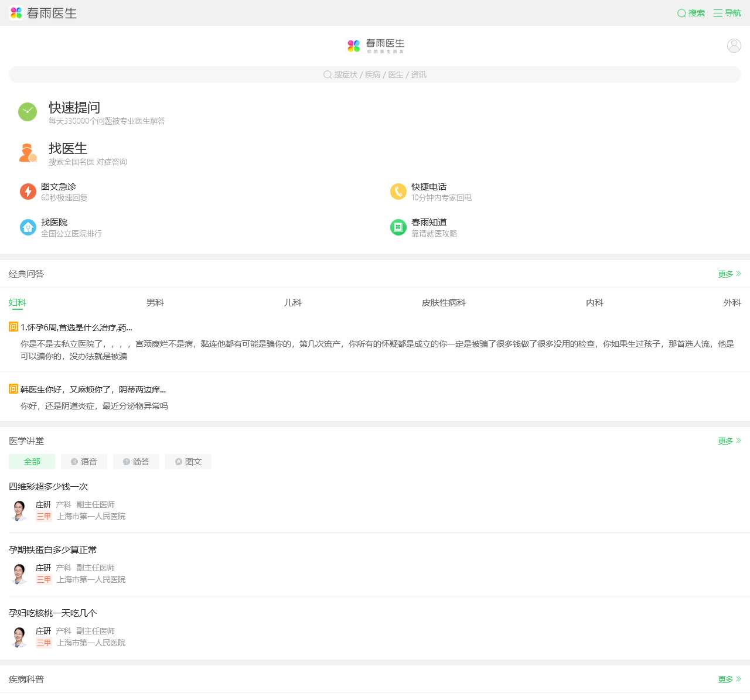This screenshot has width=750, height=700.
Task: Click 三甲 badge under 孕妇吃核桃一天吃几个
Action: [x=44, y=643]
